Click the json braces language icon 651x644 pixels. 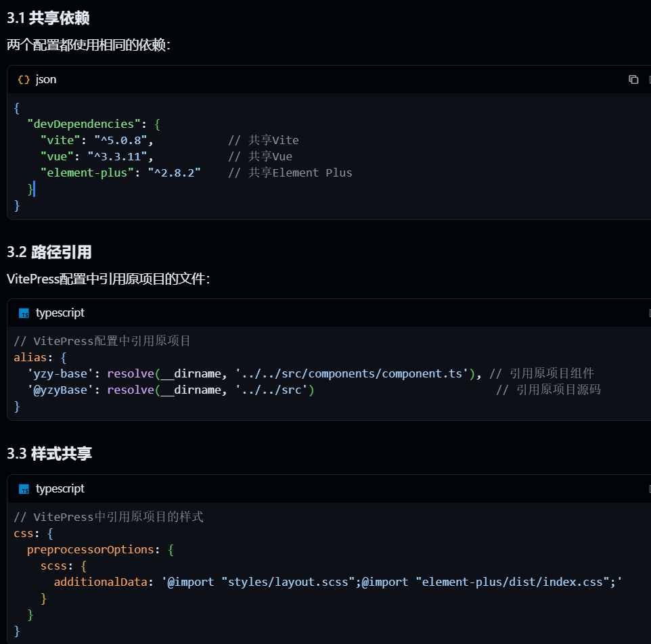(x=24, y=79)
